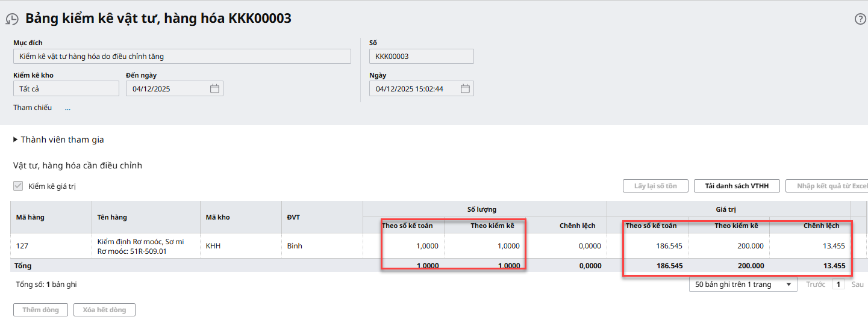868x317 pixels.
Task: Open calendar picker for Ngày field
Action: click(x=464, y=89)
